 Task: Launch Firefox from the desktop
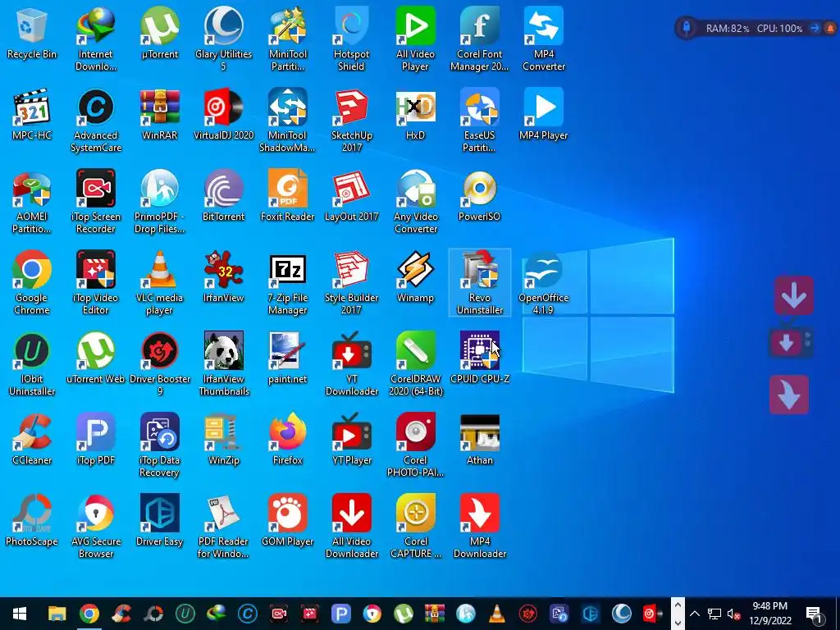click(x=288, y=440)
